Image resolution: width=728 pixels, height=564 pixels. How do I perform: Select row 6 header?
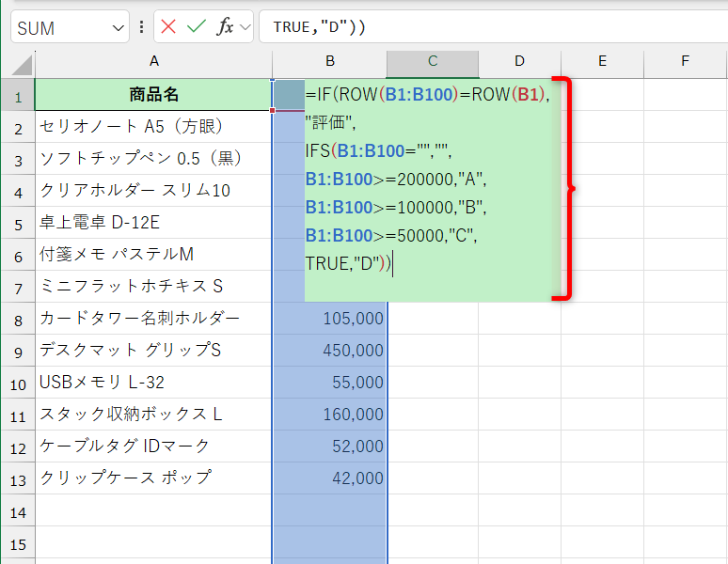click(18, 255)
